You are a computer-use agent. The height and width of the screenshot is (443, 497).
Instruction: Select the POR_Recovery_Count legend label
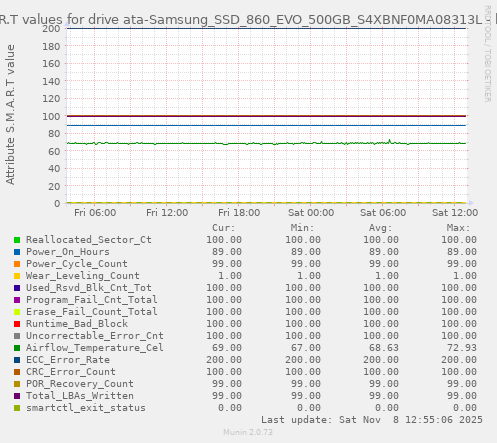[80, 384]
